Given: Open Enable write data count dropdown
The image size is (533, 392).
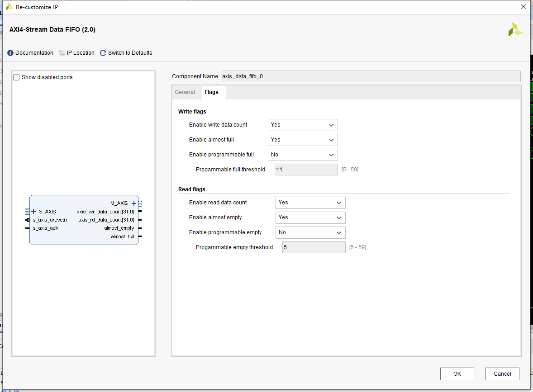Looking at the screenshot, I should pyautogui.click(x=303, y=125).
